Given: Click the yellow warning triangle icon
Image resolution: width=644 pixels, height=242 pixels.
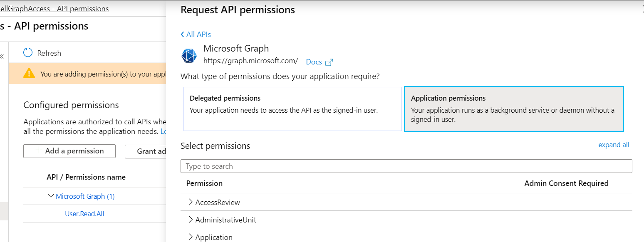Looking at the screenshot, I should (29, 73).
